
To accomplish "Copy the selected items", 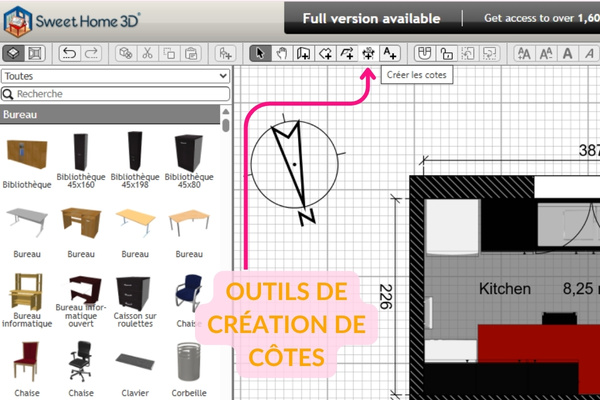I will 169,53.
